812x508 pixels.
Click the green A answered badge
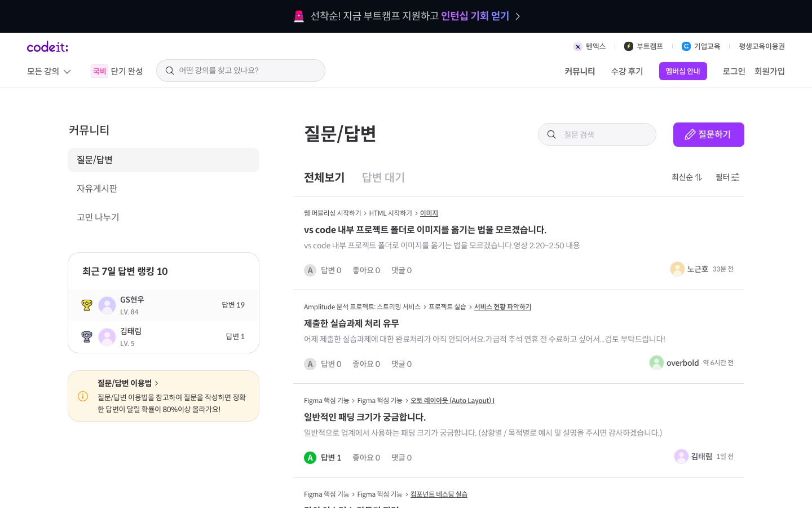(310, 458)
